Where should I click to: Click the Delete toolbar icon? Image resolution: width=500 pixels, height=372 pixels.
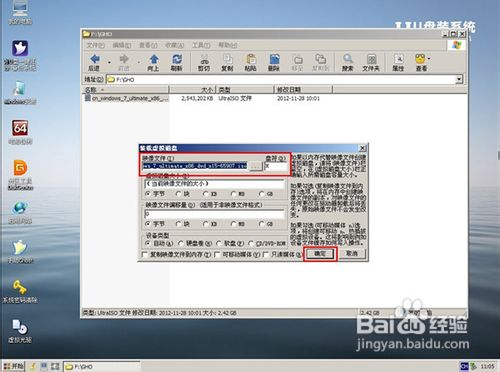[x=274, y=59]
